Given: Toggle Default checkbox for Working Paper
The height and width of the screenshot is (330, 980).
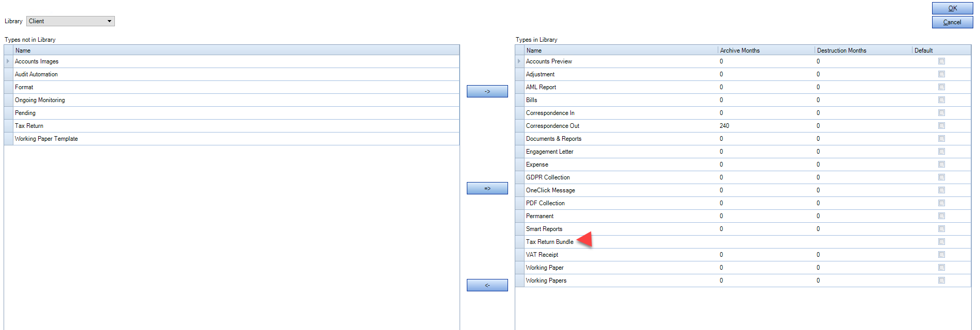Looking at the screenshot, I should click(941, 268).
